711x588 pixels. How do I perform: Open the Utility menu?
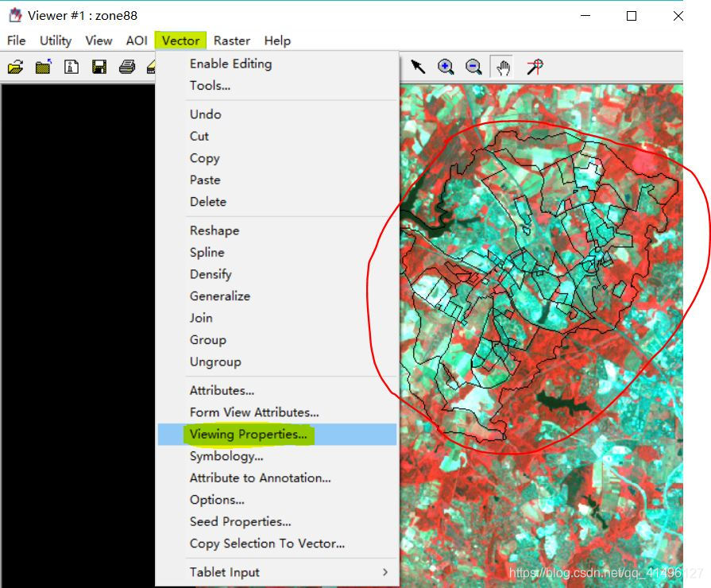56,41
